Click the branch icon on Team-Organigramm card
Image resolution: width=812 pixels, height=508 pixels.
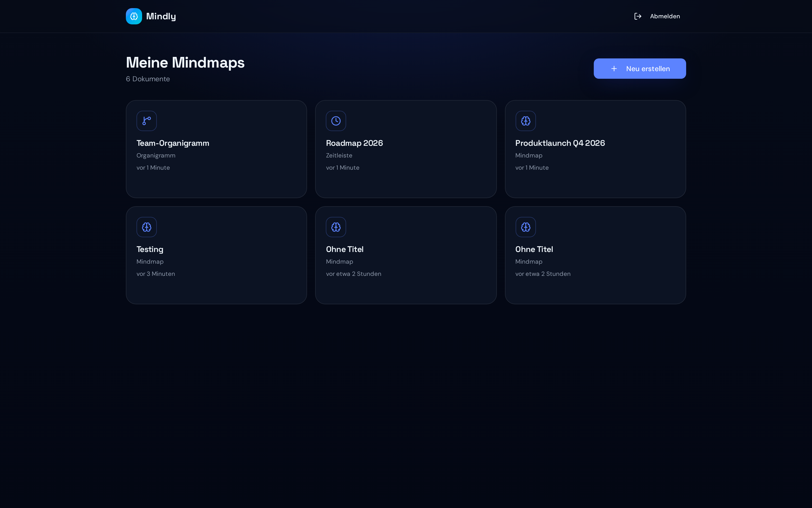pos(147,121)
